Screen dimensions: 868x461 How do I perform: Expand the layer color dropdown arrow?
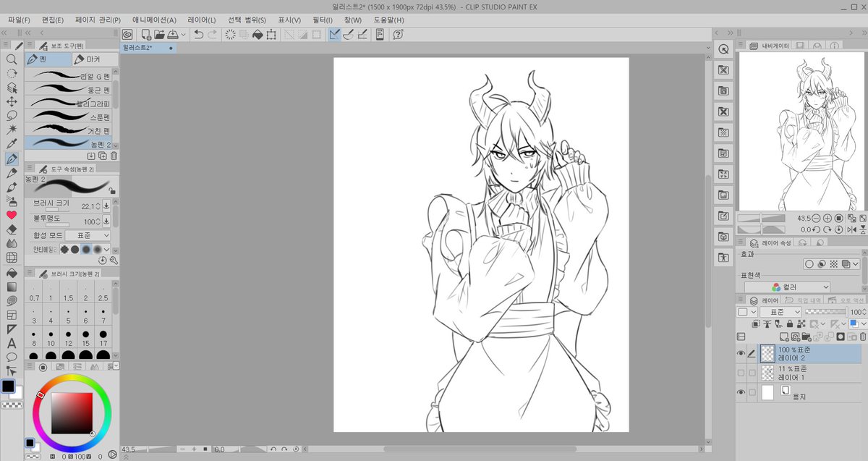click(x=862, y=323)
